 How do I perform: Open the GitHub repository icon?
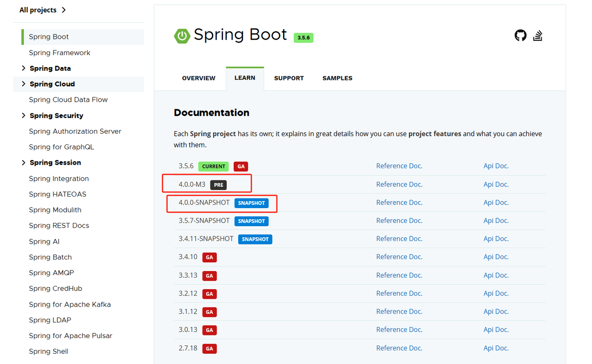(x=521, y=36)
